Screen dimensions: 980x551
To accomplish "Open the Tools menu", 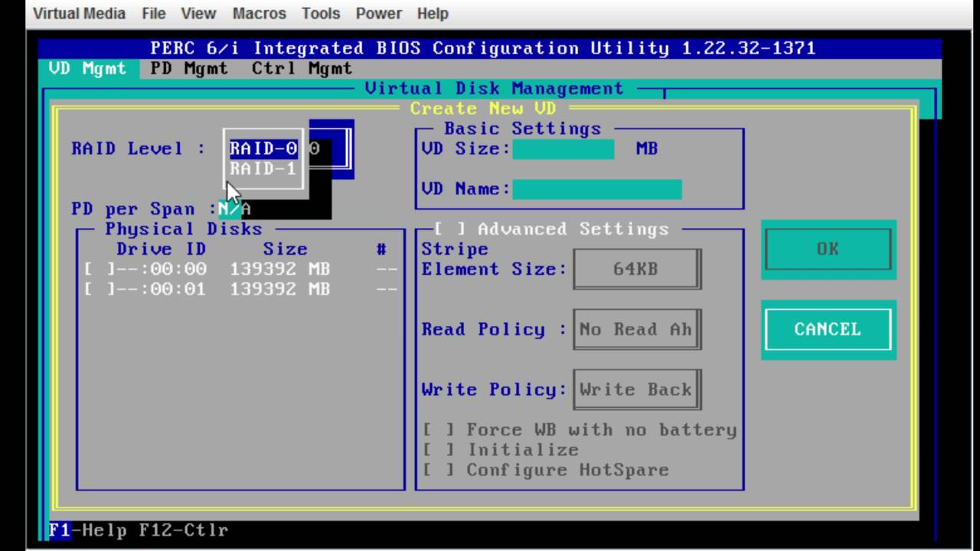I will coord(321,13).
